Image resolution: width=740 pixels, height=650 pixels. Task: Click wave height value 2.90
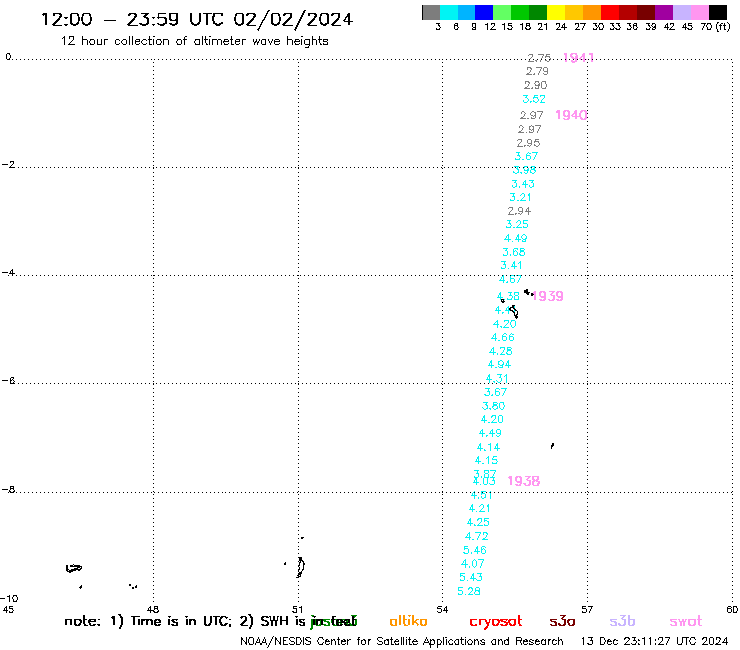[535, 85]
